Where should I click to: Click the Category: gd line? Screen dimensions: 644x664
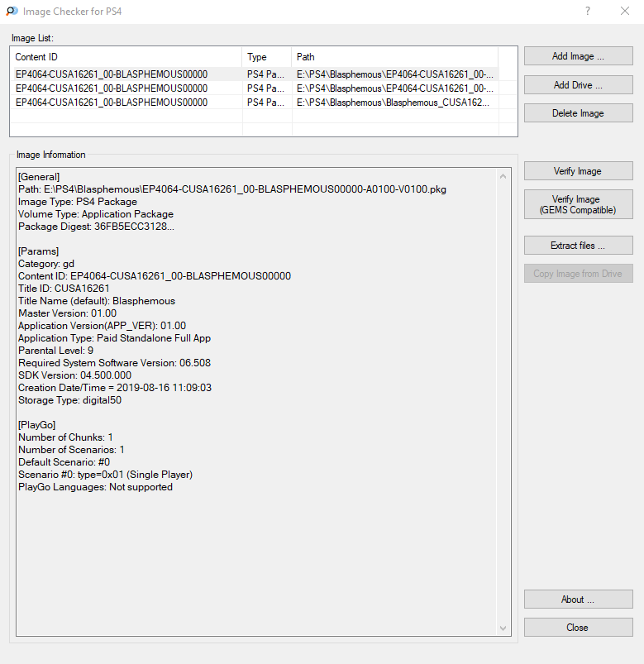(46, 264)
